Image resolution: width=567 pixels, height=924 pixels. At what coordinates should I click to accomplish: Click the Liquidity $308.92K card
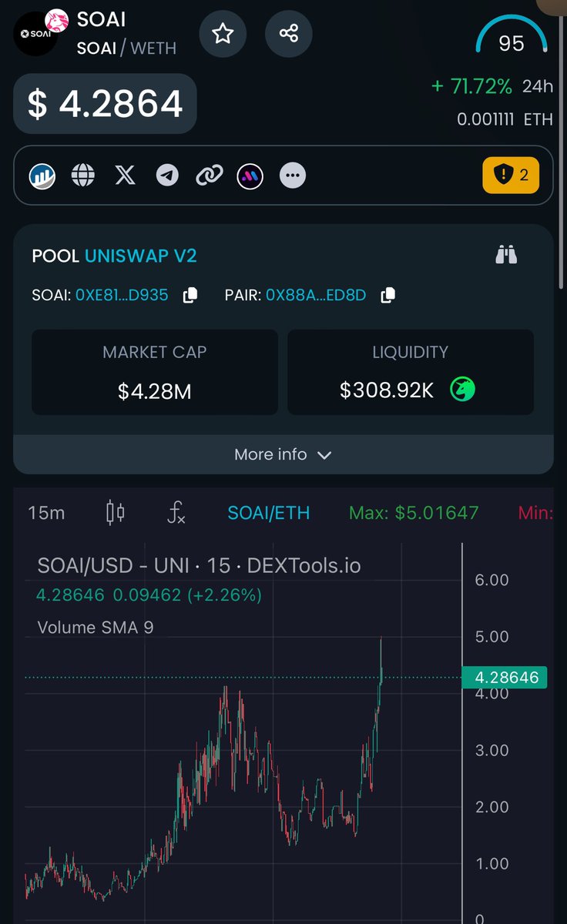point(411,372)
